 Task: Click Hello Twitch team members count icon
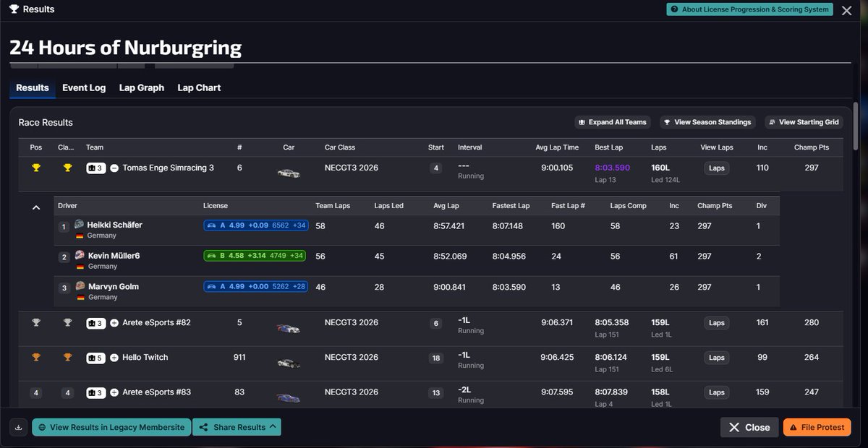[96, 358]
